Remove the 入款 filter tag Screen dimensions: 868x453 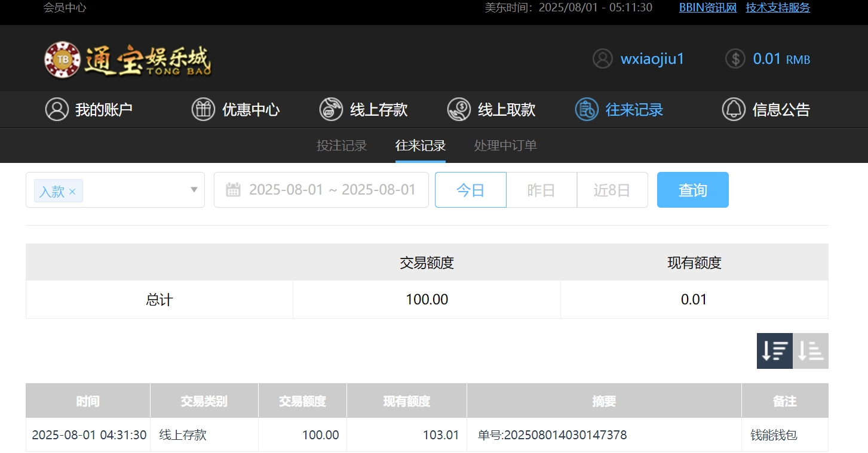tap(72, 192)
